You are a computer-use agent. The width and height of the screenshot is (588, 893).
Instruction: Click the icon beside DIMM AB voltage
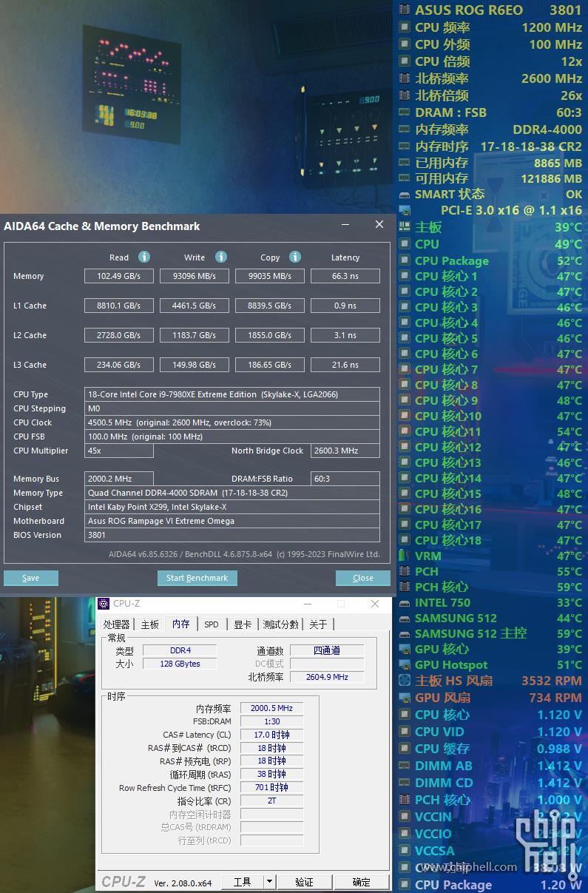tap(405, 766)
